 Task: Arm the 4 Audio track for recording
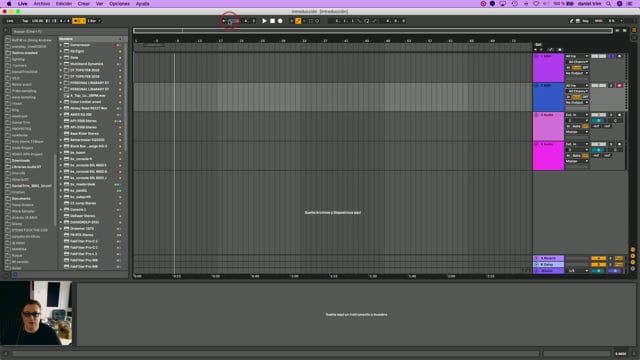[620, 144]
